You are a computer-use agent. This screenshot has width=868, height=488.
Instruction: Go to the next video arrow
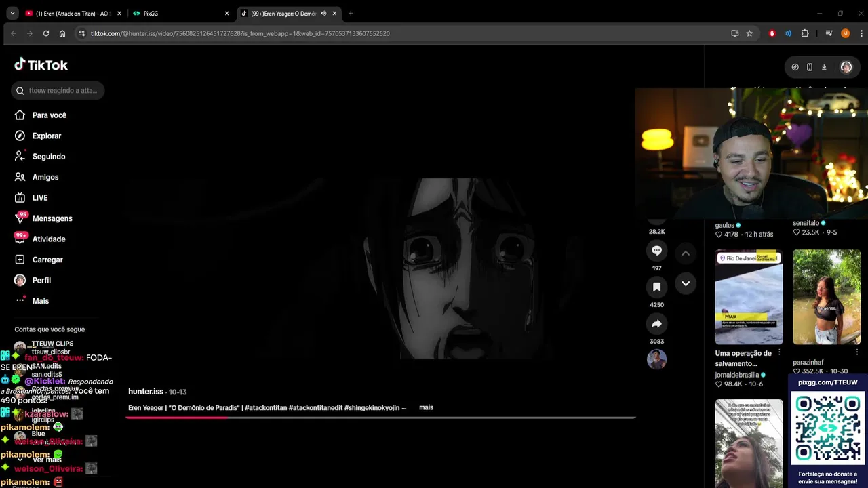(686, 283)
